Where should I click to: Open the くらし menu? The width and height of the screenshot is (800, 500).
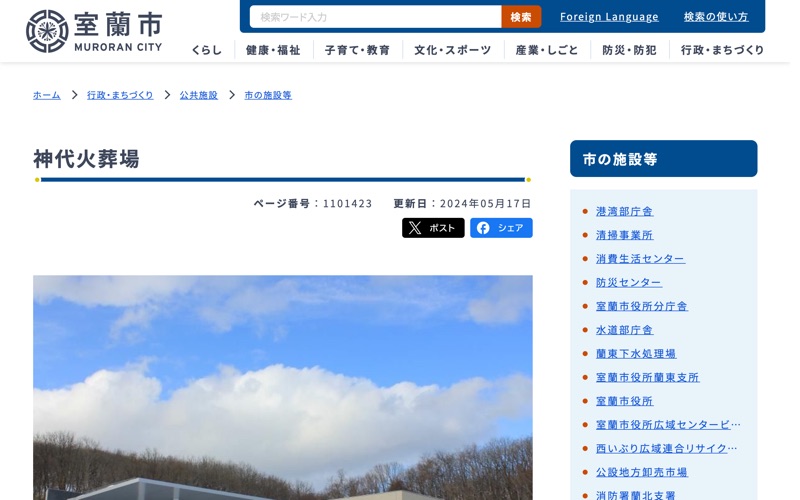click(207, 50)
